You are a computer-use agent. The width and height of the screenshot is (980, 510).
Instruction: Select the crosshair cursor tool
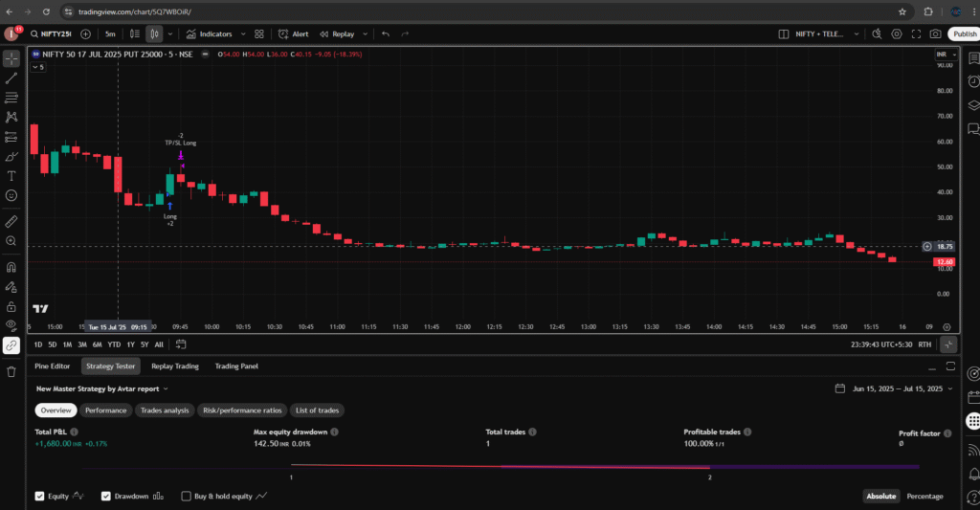11,58
